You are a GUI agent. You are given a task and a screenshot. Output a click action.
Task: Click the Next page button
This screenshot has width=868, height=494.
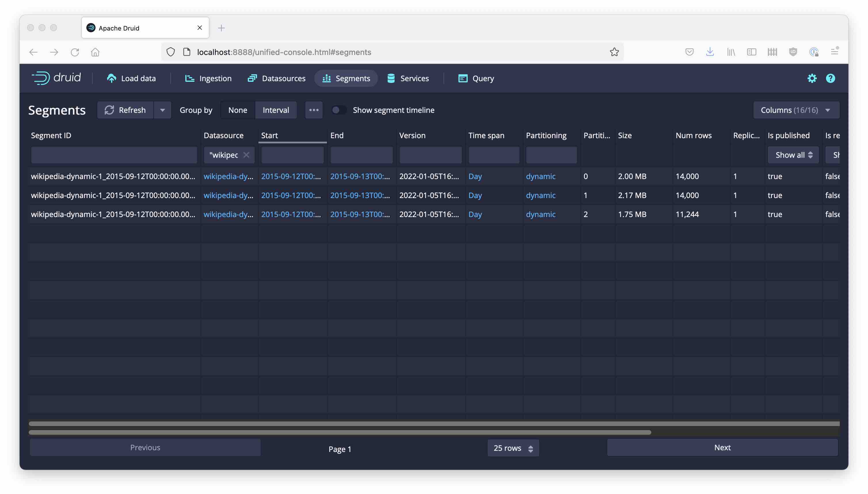722,447
